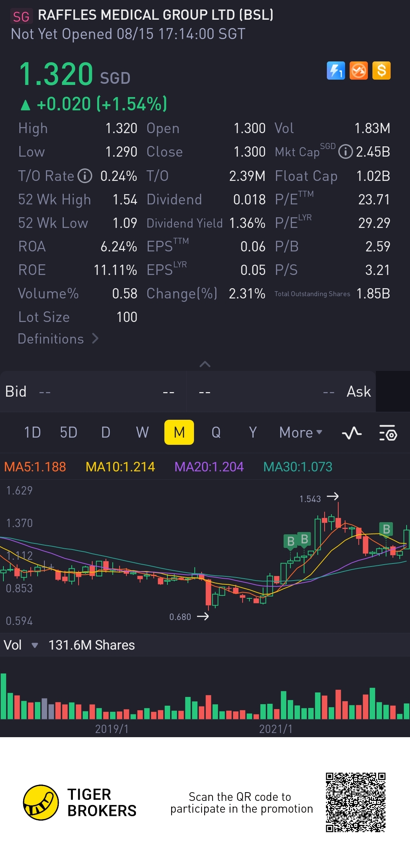Tap the 131.6M Shares volume value

(91, 645)
